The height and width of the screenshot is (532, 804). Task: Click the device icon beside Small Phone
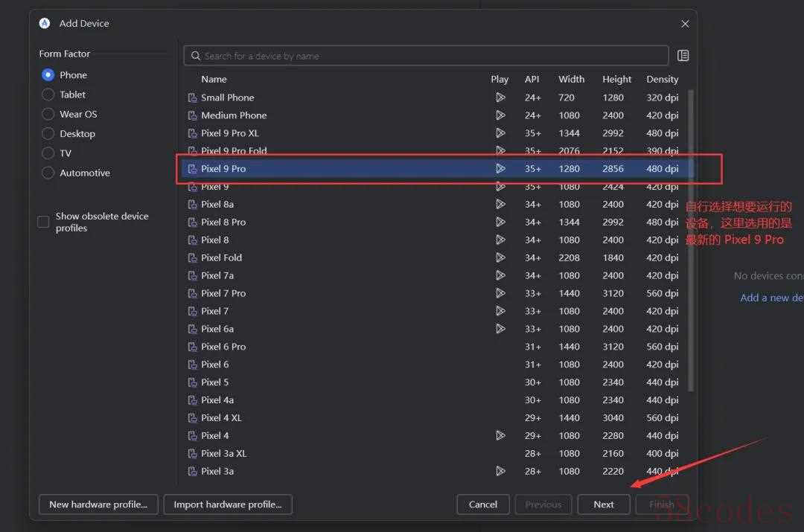[192, 97]
